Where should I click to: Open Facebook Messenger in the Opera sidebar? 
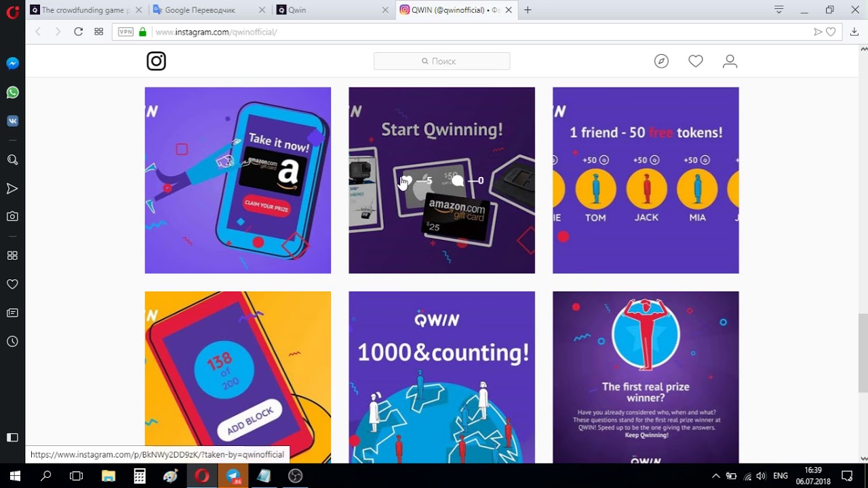(12, 64)
